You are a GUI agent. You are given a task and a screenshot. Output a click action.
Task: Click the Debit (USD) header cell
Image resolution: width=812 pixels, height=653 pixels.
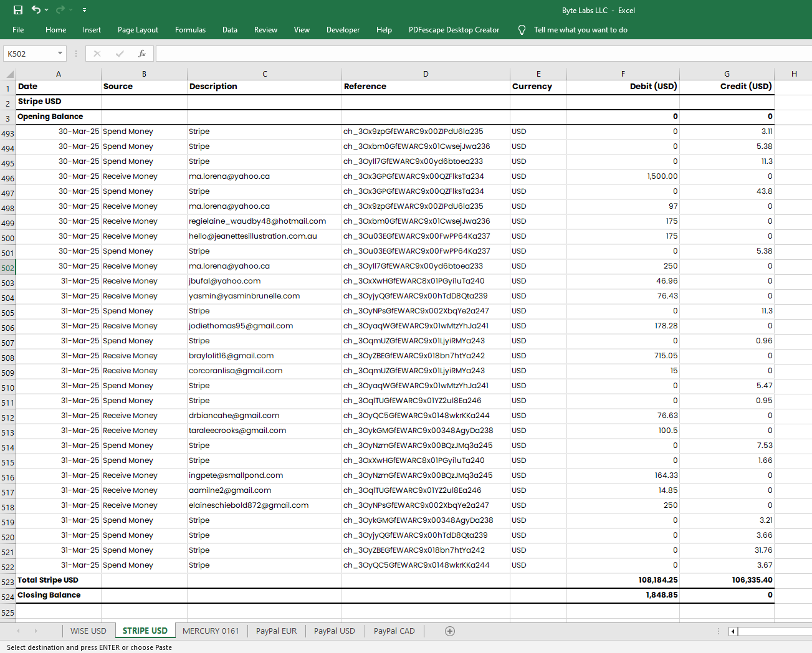click(x=623, y=87)
